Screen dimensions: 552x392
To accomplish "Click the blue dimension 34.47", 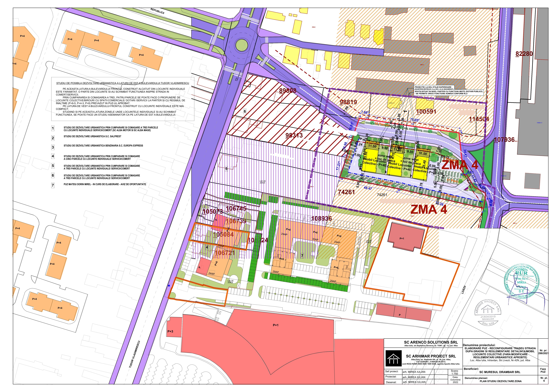I will click(x=465, y=154).
